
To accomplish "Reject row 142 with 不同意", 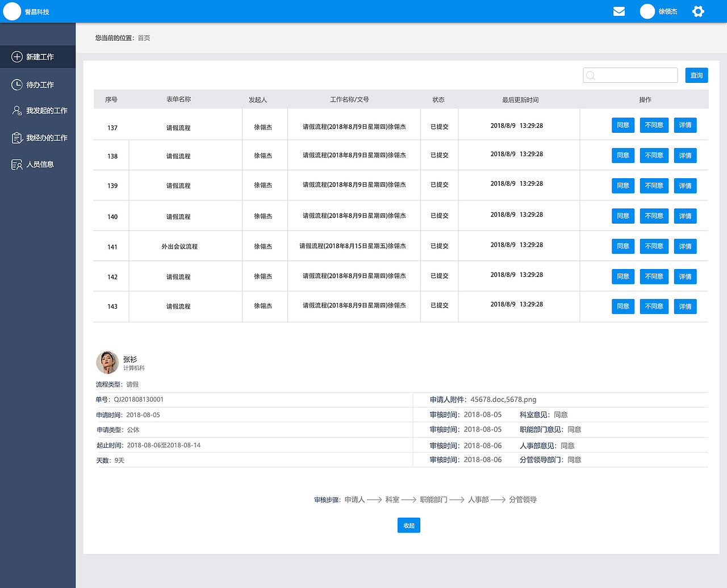I will pyautogui.click(x=654, y=276).
